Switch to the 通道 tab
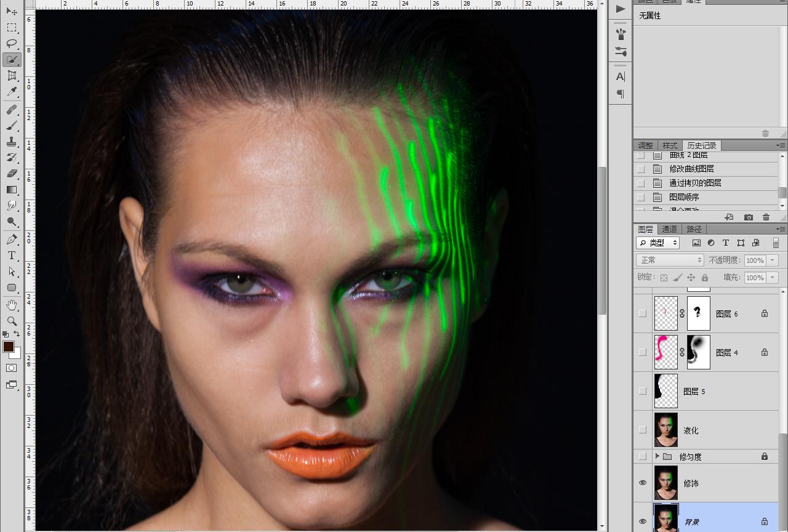Viewport: 788px width, 532px height. pyautogui.click(x=669, y=229)
